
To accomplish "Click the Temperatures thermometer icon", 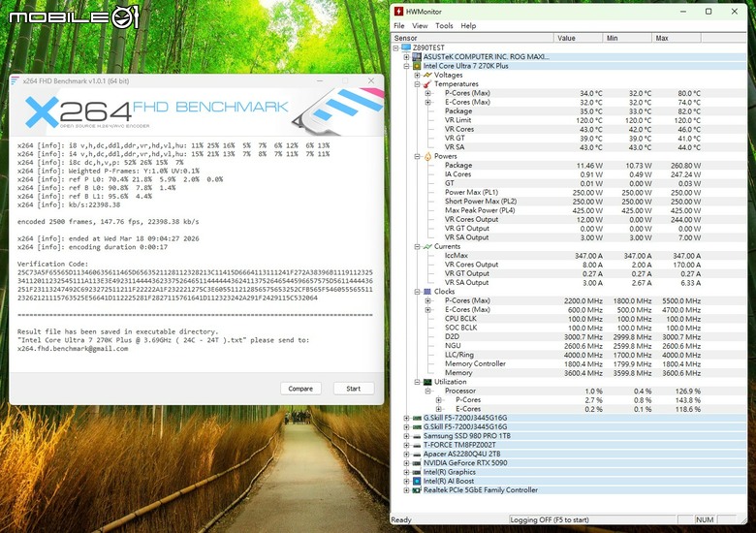I will coord(427,84).
